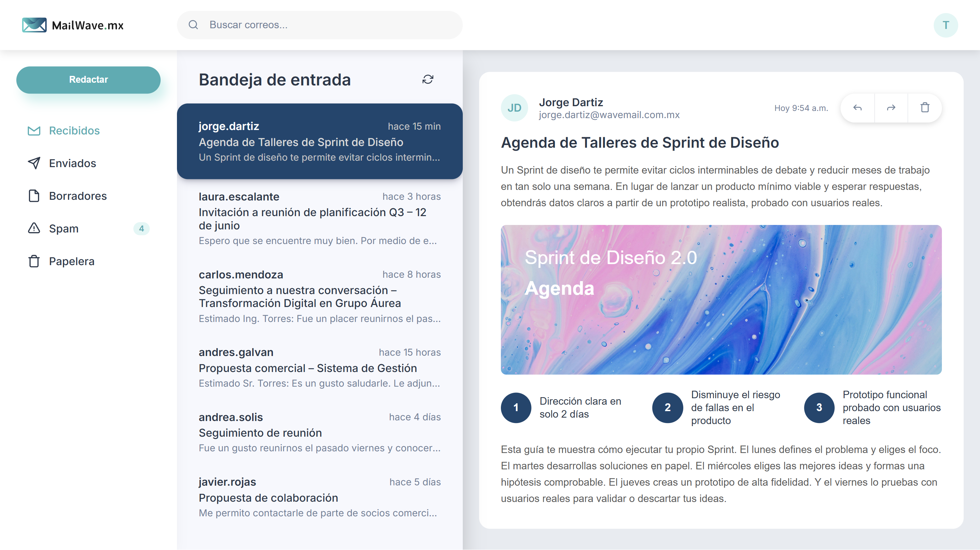The height and width of the screenshot is (550, 980).
Task: Select the Enviados paper plane icon
Action: coord(34,163)
